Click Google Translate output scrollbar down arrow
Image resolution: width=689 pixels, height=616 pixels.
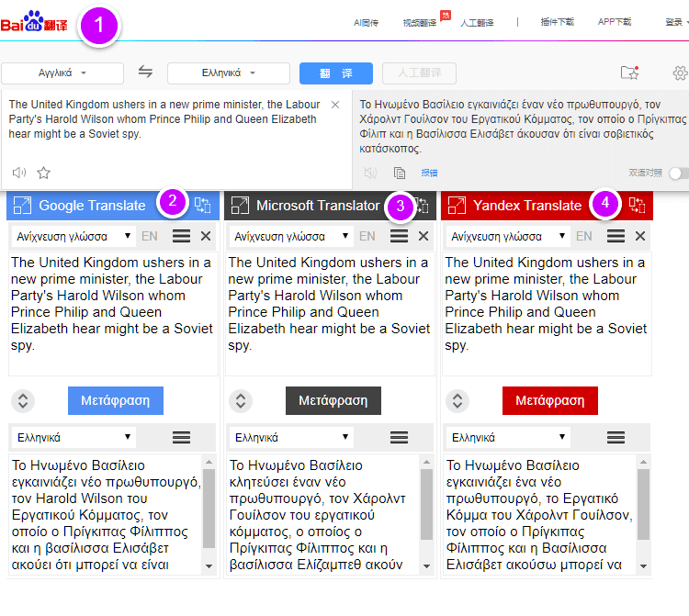pos(209,566)
